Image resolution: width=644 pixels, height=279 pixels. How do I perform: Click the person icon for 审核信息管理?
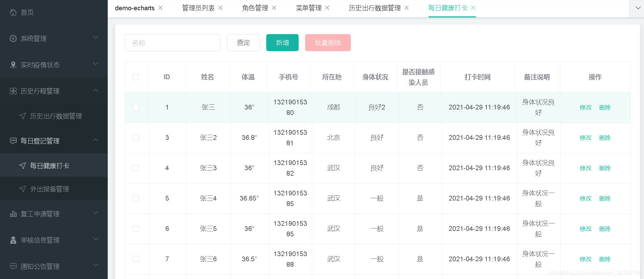click(13, 240)
